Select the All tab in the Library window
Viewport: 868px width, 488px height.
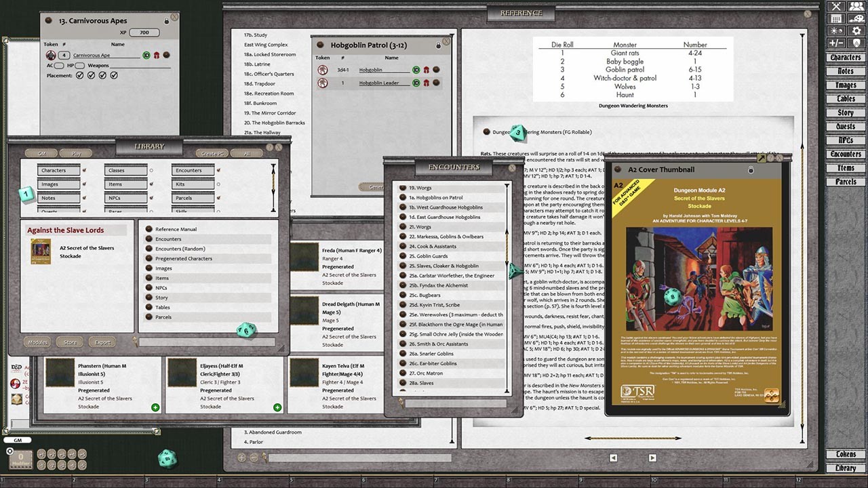click(247, 152)
